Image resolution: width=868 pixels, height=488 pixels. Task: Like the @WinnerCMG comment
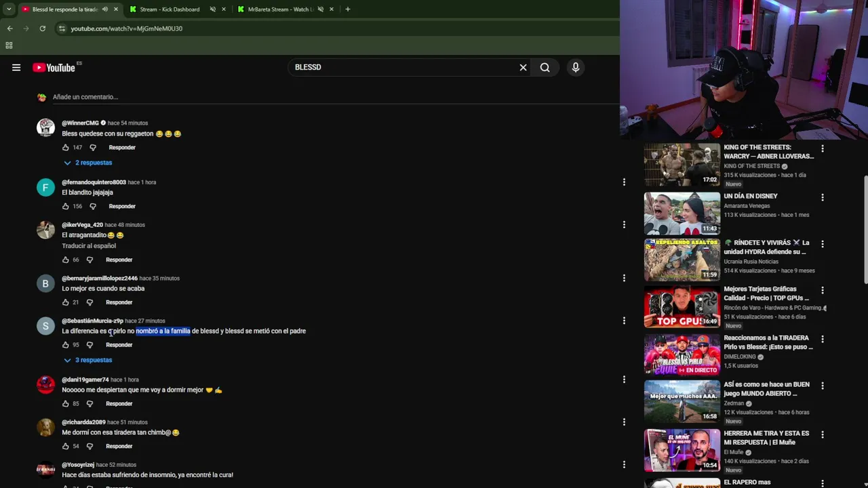coord(66,147)
